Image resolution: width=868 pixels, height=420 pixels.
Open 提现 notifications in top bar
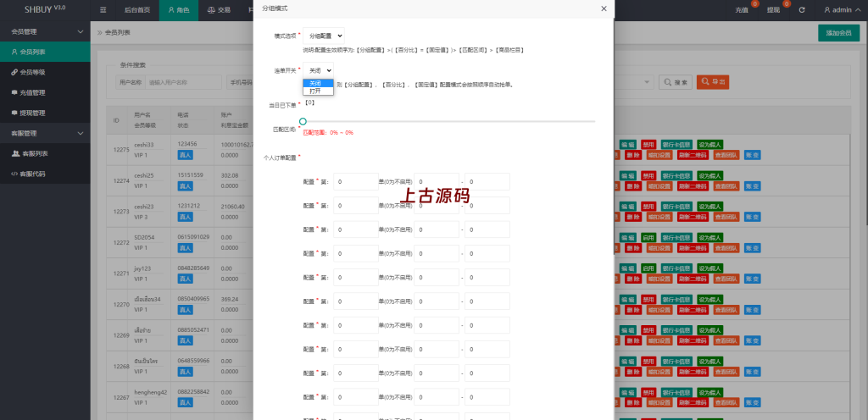point(774,10)
